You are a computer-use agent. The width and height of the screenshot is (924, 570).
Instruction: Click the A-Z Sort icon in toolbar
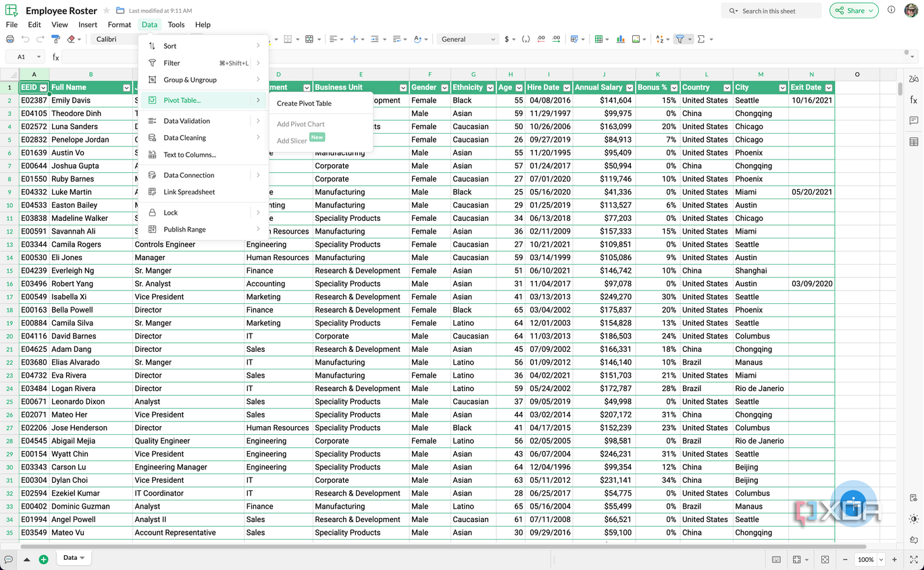click(660, 39)
